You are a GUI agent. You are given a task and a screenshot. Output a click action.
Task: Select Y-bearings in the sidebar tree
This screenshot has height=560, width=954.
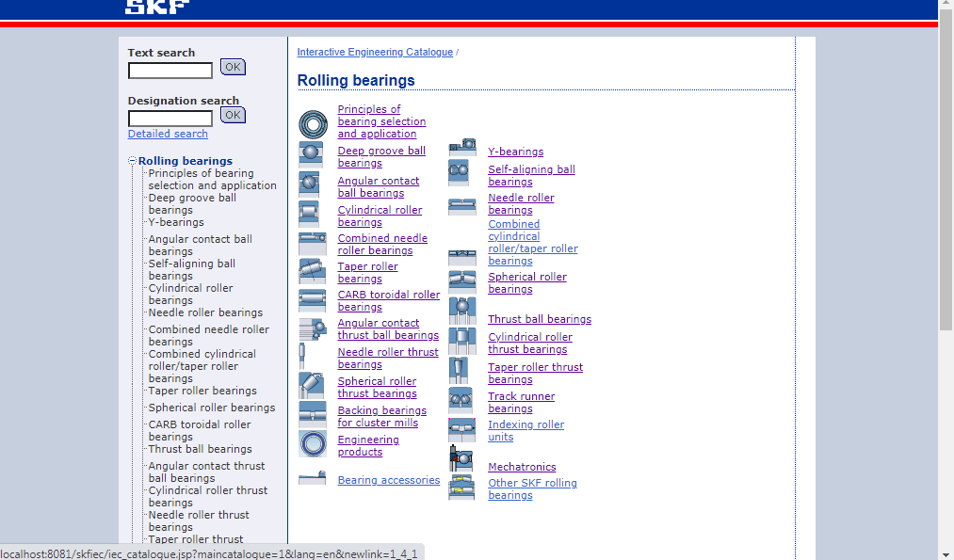click(176, 222)
